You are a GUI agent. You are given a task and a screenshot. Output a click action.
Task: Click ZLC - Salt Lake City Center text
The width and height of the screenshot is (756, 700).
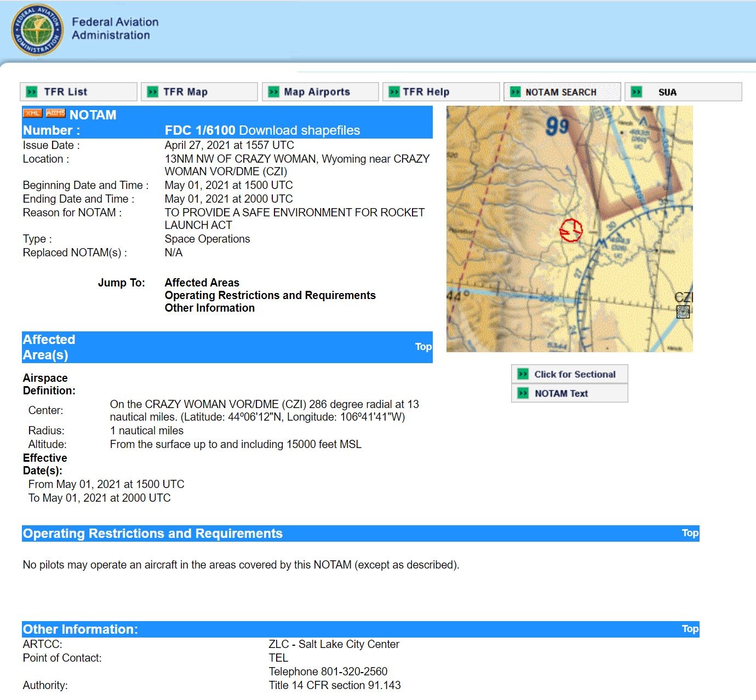click(x=334, y=644)
